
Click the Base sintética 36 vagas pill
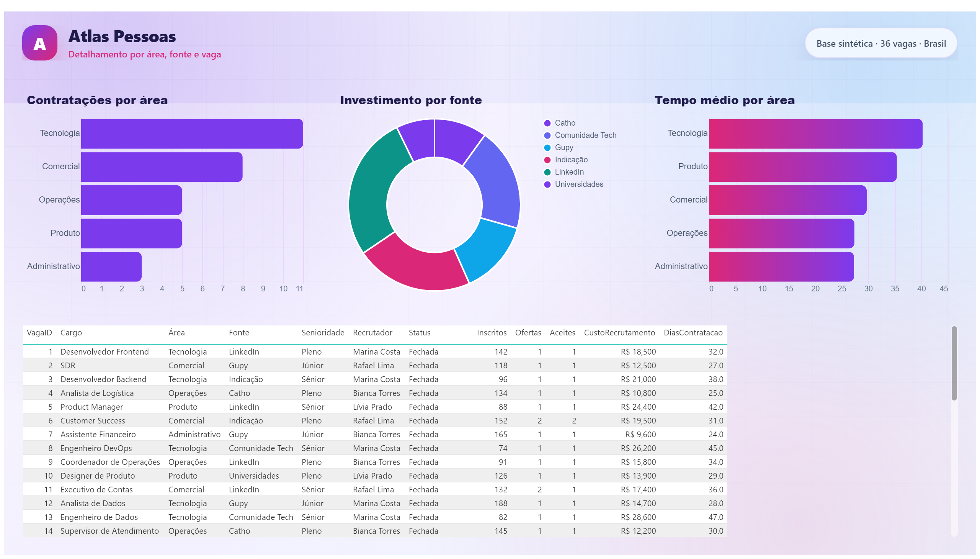[880, 43]
